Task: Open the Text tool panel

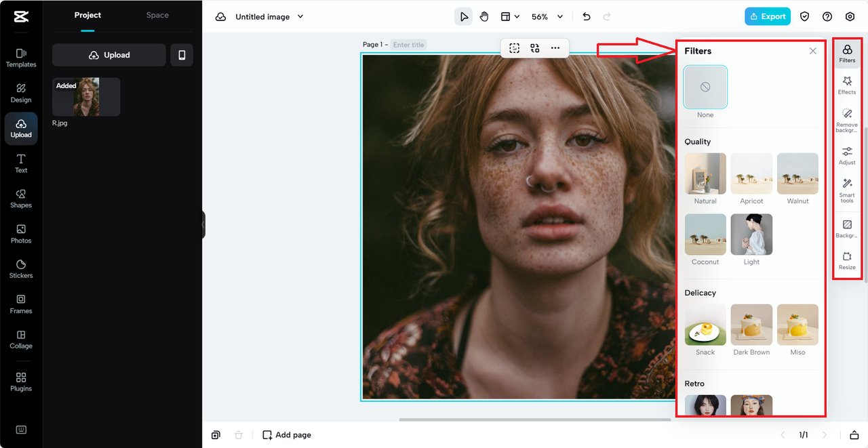Action: pos(21,163)
